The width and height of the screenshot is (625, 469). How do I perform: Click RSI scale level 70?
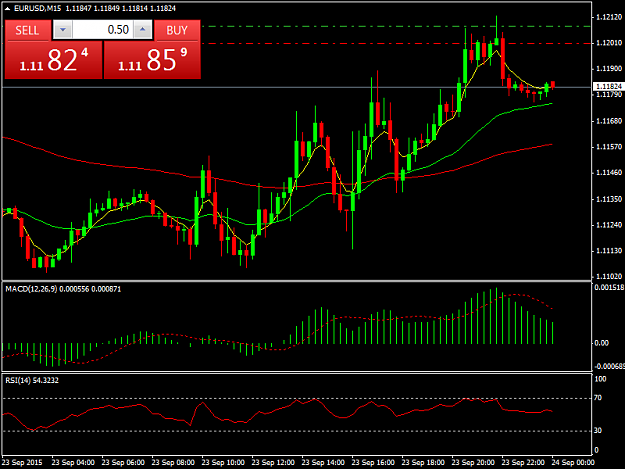pos(598,398)
